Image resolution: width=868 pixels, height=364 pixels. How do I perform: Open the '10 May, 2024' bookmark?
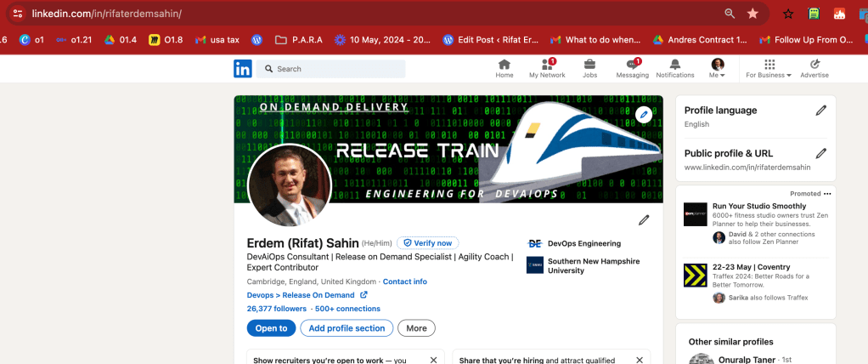(x=383, y=40)
